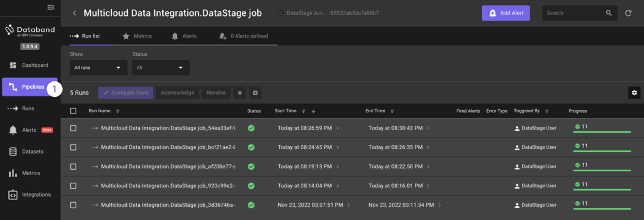Click green status icon for job_bcf21ae2 run
Image resolution: width=644 pixels, height=220 pixels.
pos(251,147)
